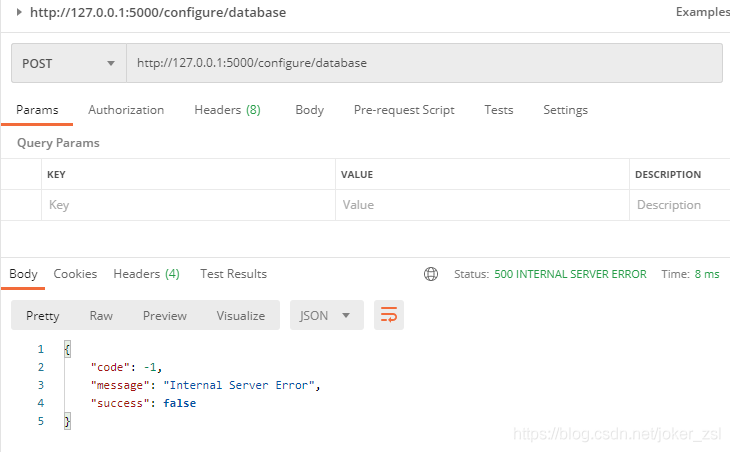The height and width of the screenshot is (452, 730).
Task: Open the JSON format dropdown
Action: pos(325,315)
